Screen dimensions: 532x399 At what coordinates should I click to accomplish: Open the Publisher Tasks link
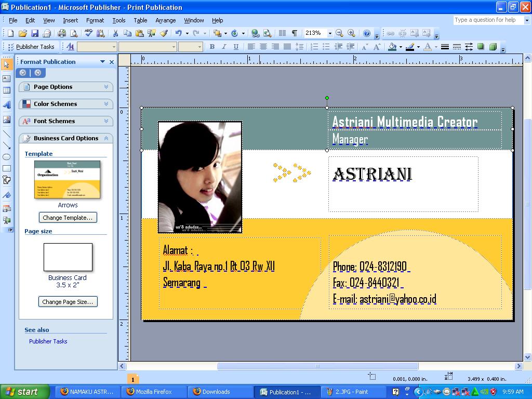coord(48,341)
